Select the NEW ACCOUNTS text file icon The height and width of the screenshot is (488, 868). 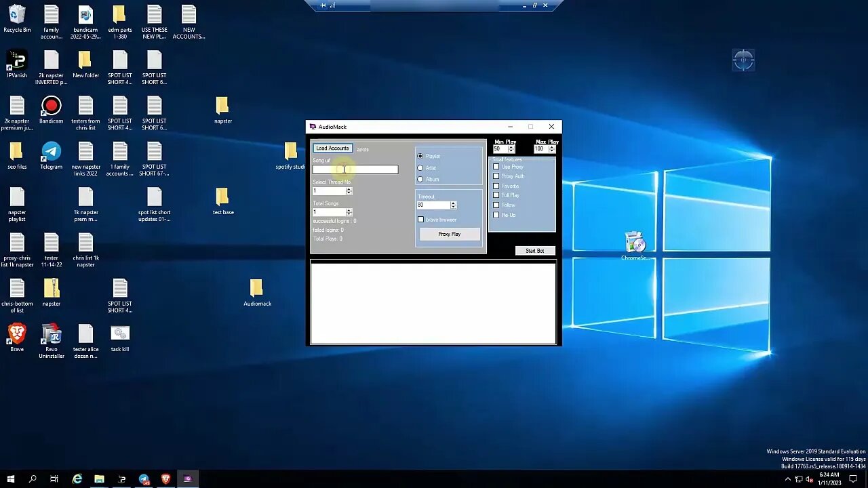click(189, 22)
